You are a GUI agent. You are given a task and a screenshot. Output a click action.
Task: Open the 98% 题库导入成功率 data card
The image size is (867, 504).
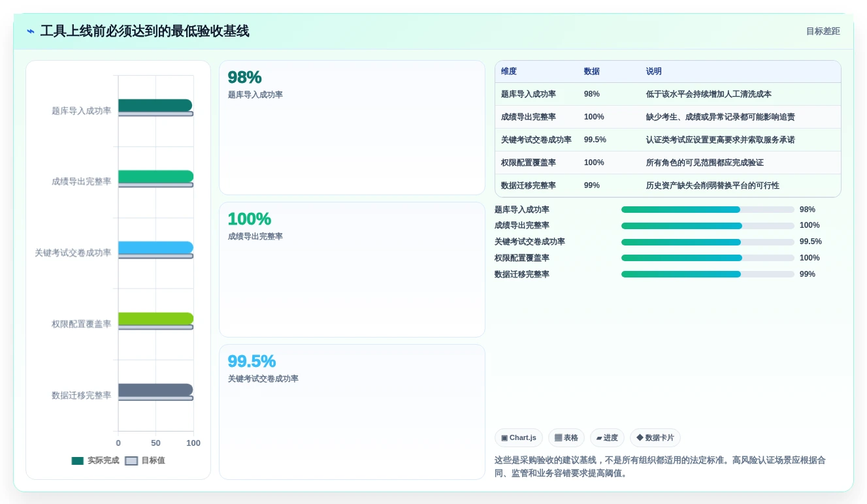point(352,128)
